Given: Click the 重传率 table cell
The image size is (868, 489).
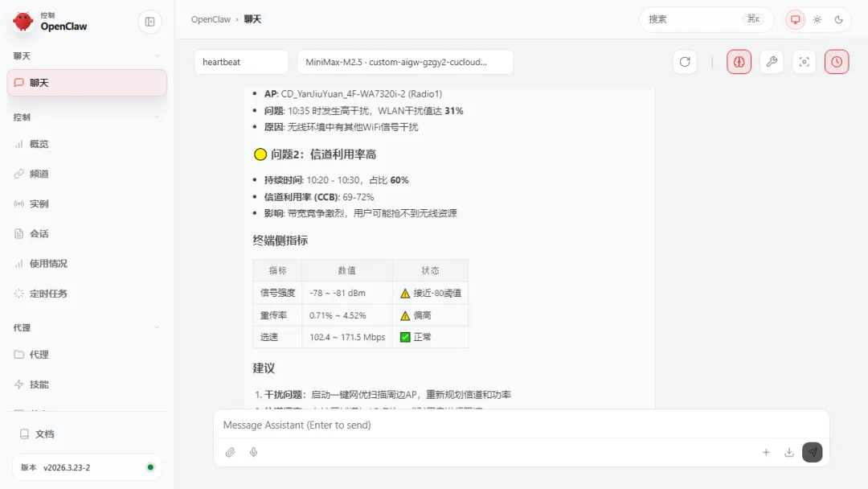Looking at the screenshot, I should point(278,315).
